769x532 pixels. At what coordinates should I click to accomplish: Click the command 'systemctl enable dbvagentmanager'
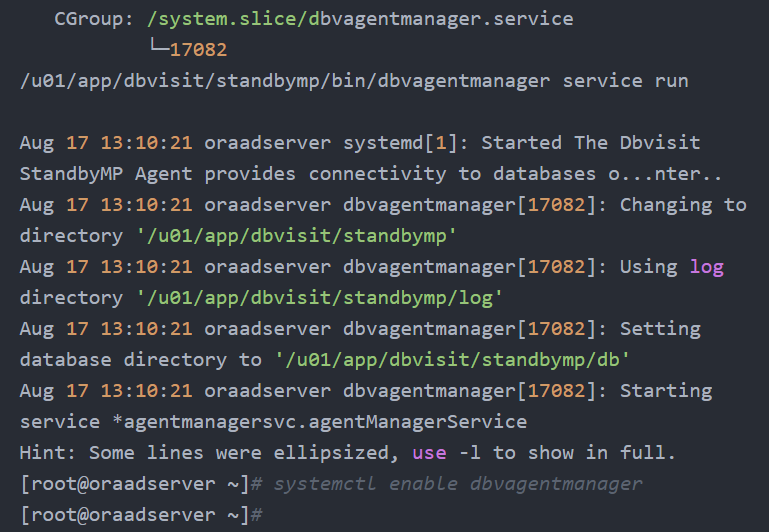458,484
